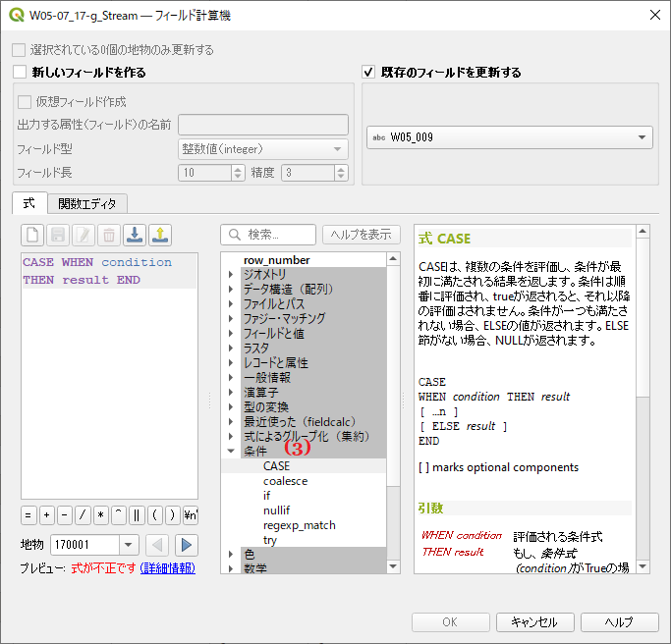Switch to the 関数エディタ tab
Screen dimensions: 671x644
[86, 203]
